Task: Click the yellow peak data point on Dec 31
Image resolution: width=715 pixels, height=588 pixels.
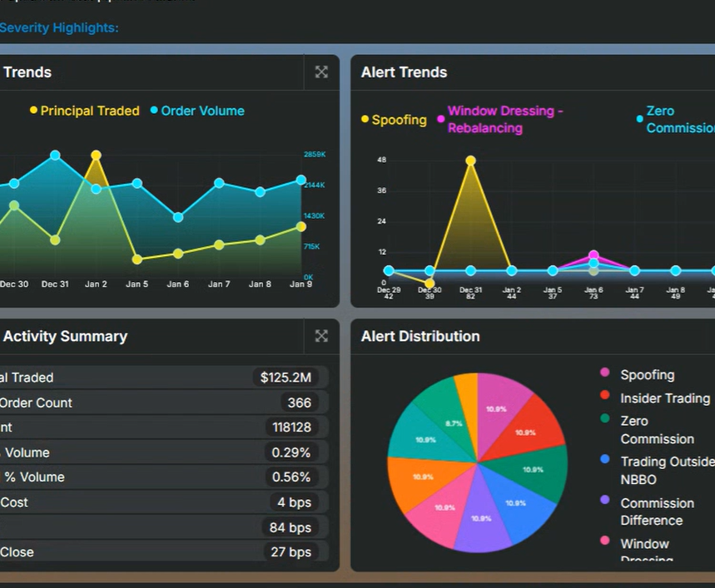Action: click(470, 161)
